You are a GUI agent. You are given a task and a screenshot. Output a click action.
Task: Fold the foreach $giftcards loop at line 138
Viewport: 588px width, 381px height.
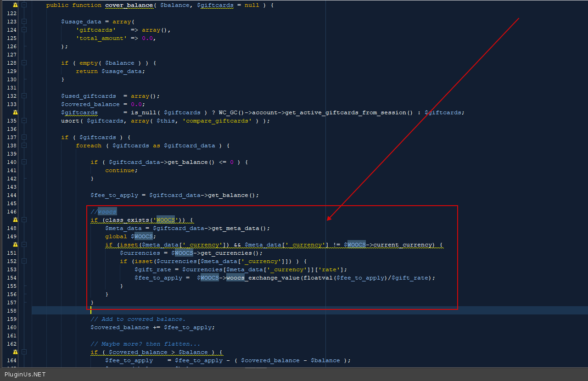pos(24,146)
